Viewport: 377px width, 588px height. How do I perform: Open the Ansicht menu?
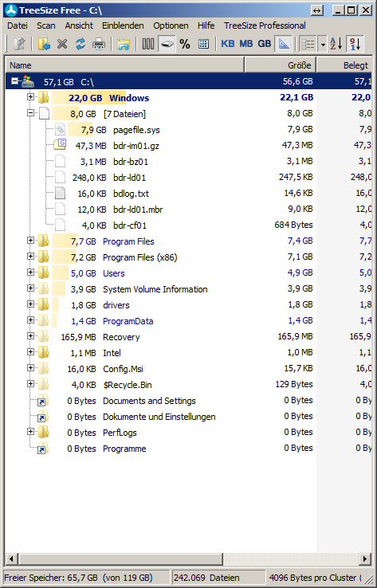point(79,25)
